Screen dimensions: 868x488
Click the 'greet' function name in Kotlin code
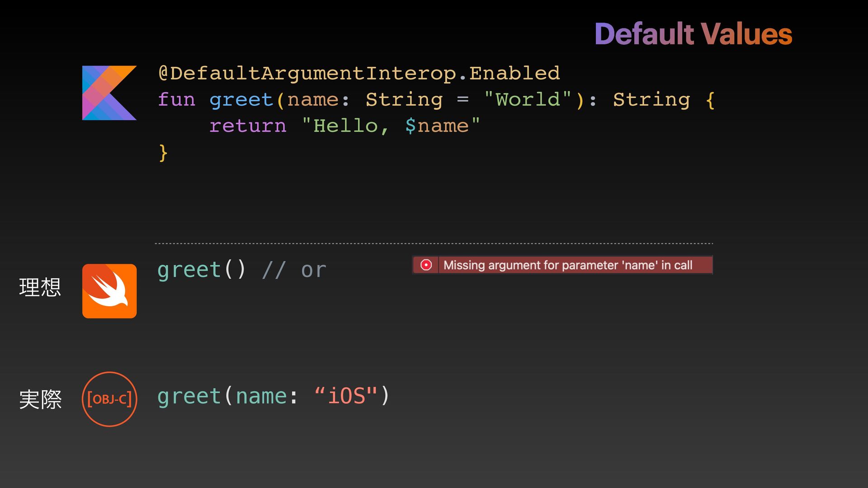point(241,99)
